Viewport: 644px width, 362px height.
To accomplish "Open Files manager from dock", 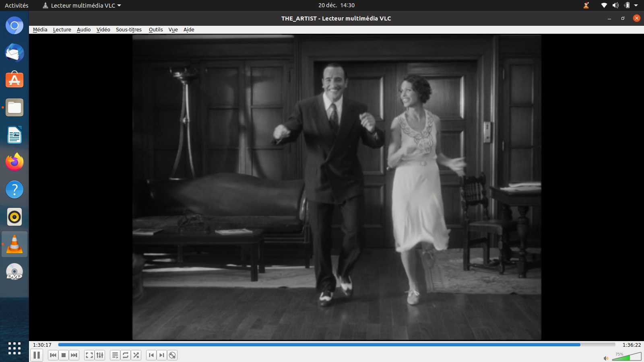I will point(14,107).
